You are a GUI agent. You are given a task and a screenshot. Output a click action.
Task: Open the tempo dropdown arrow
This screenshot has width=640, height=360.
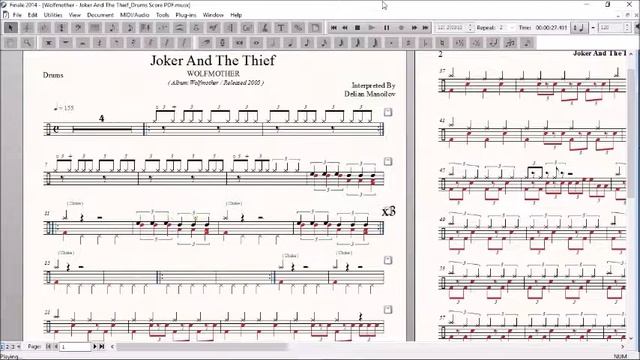[x=593, y=28]
